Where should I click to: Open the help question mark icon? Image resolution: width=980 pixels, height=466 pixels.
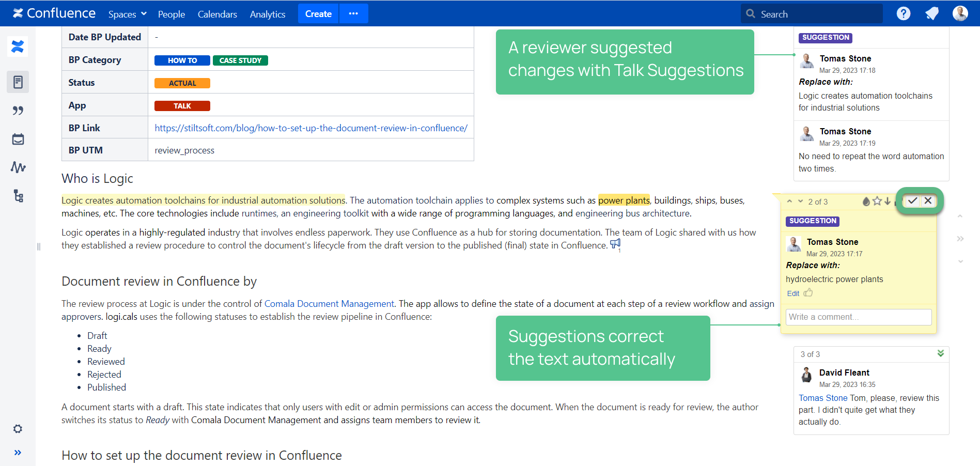[x=904, y=13]
